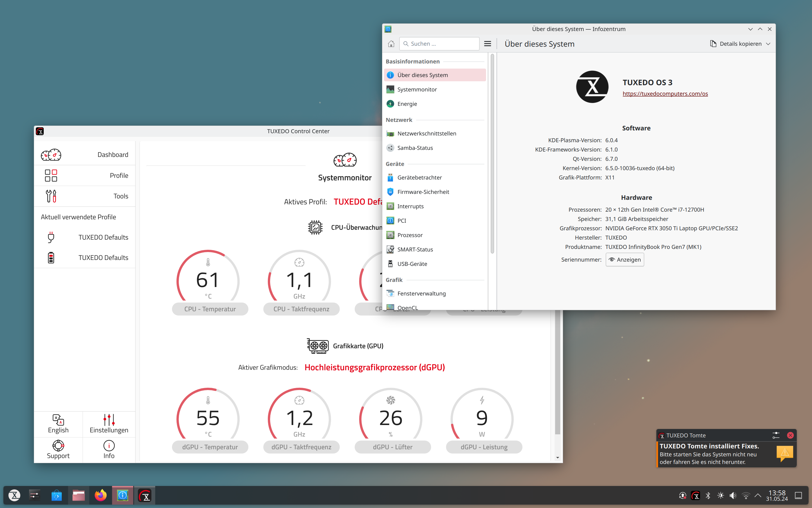Open Dashboard in TUXEDO Control Center
The image size is (812, 508).
tap(85, 155)
